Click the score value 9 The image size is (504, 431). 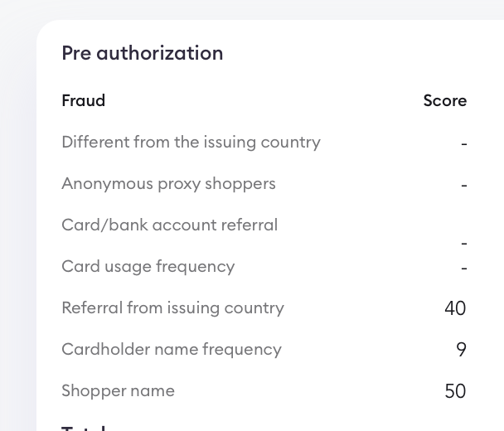tap(461, 350)
